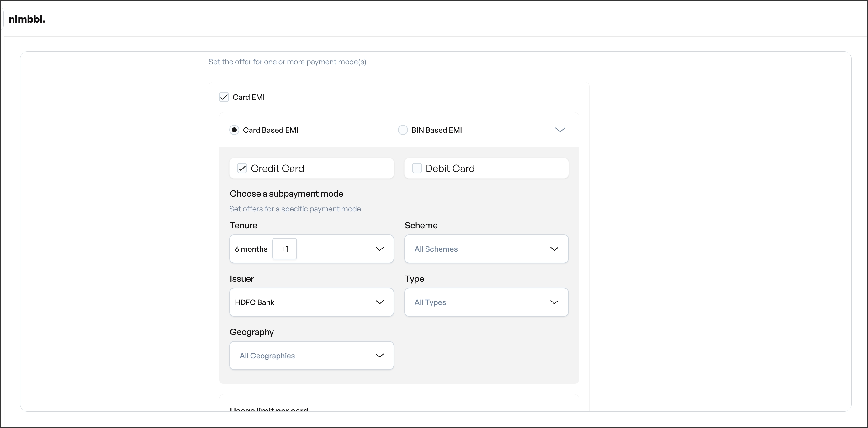
Task: Click the 6 months tenure value
Action: click(251, 249)
